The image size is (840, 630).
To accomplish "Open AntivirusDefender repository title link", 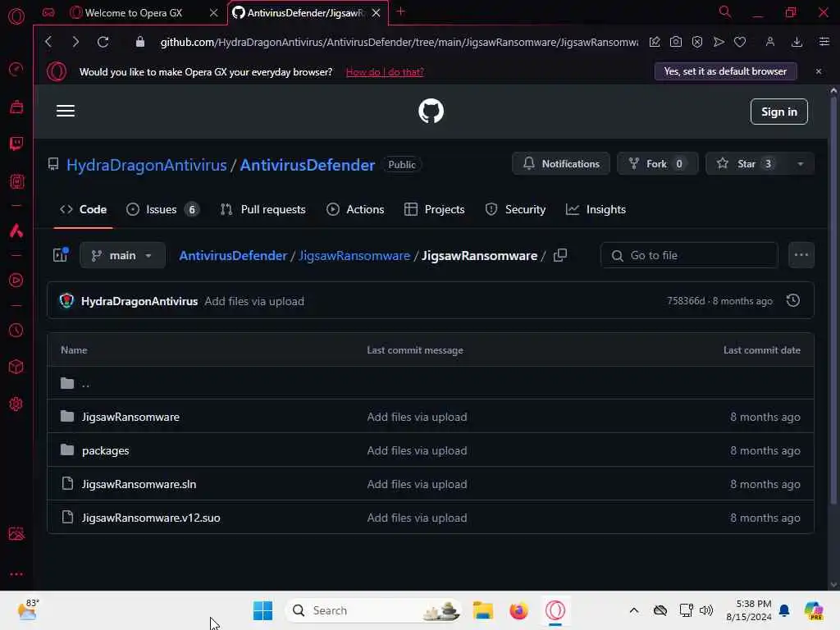I will (x=308, y=164).
